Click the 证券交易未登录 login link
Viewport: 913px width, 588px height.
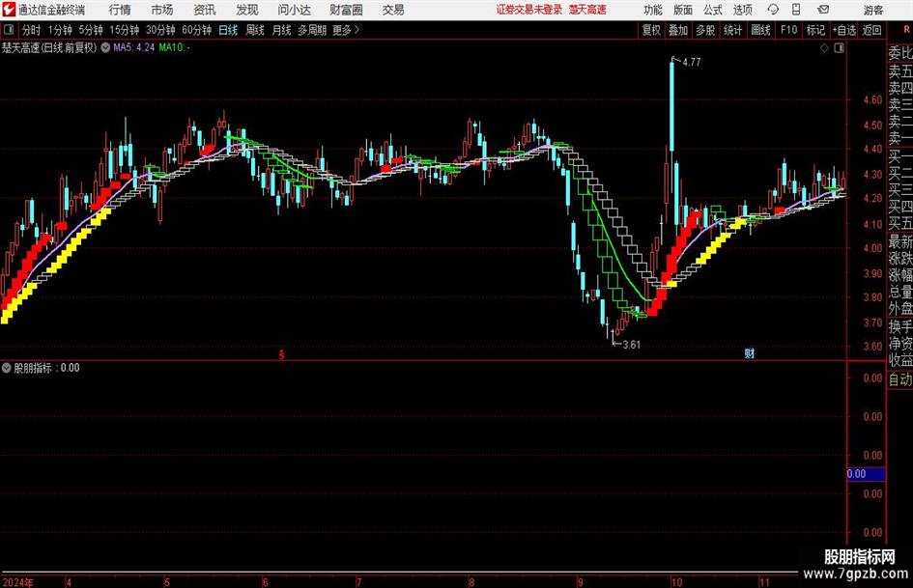coord(529,10)
